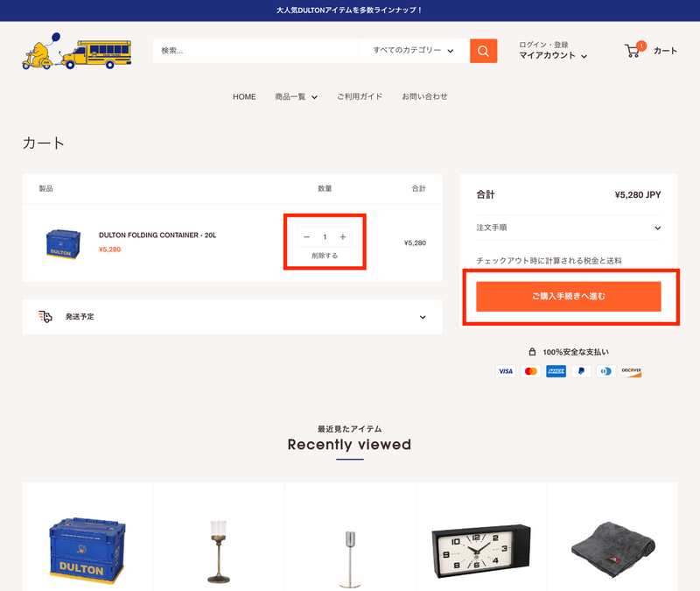Screen dimensions: 700x591
Task: Expand the マイアカウント account menu
Action: coord(553,55)
